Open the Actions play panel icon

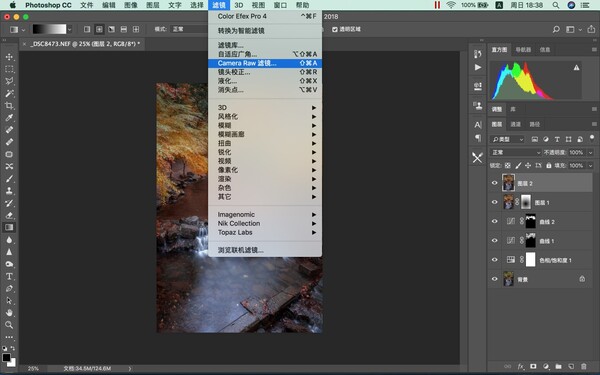click(478, 67)
